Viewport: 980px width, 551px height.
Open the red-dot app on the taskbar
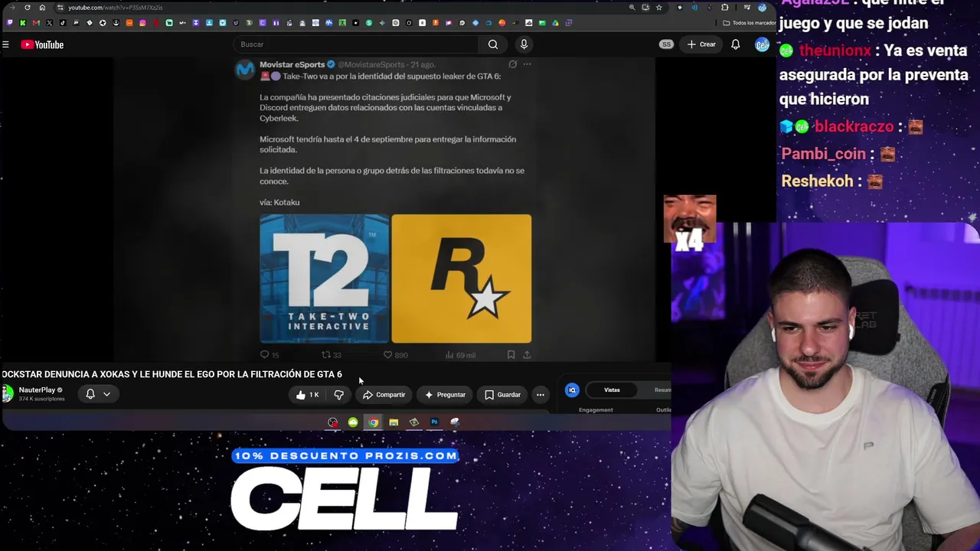pos(332,422)
